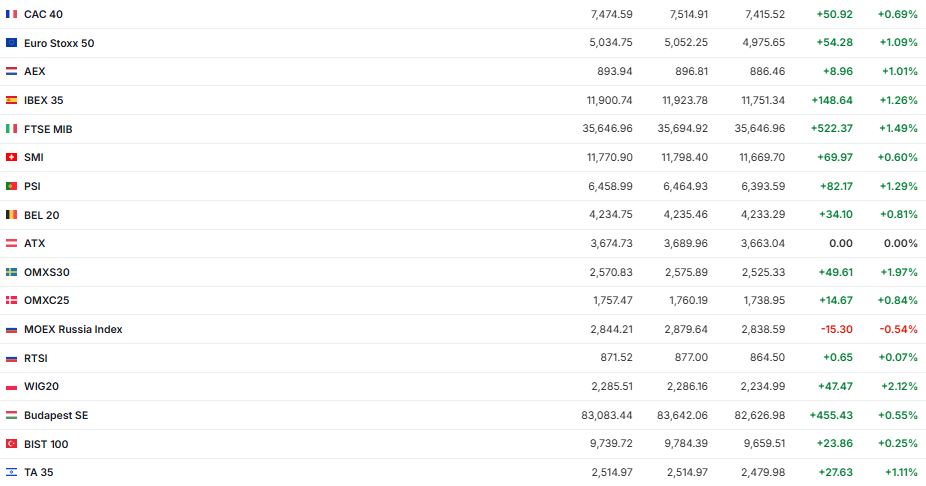Click the Netherlands flag next to AEX
The width and height of the screenshot is (926, 486).
point(11,72)
